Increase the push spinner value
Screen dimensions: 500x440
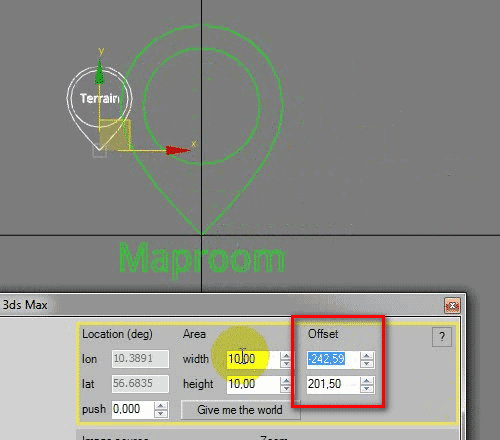pyautogui.click(x=161, y=406)
